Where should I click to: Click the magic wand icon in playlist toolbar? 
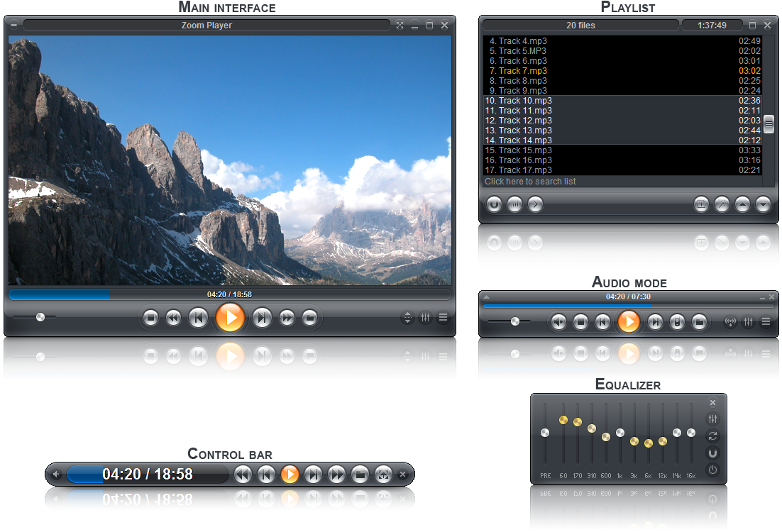coord(722,204)
